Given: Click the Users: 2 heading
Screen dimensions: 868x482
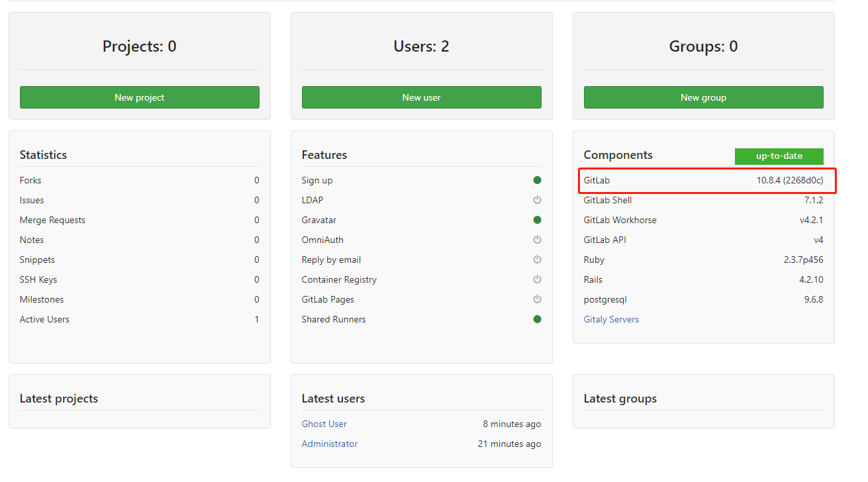Looking at the screenshot, I should (x=421, y=46).
